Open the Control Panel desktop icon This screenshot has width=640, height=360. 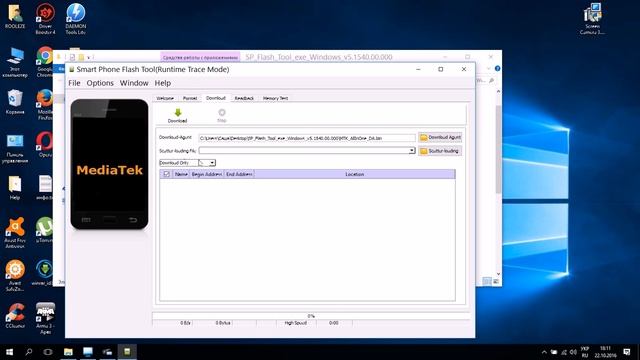[x=15, y=149]
